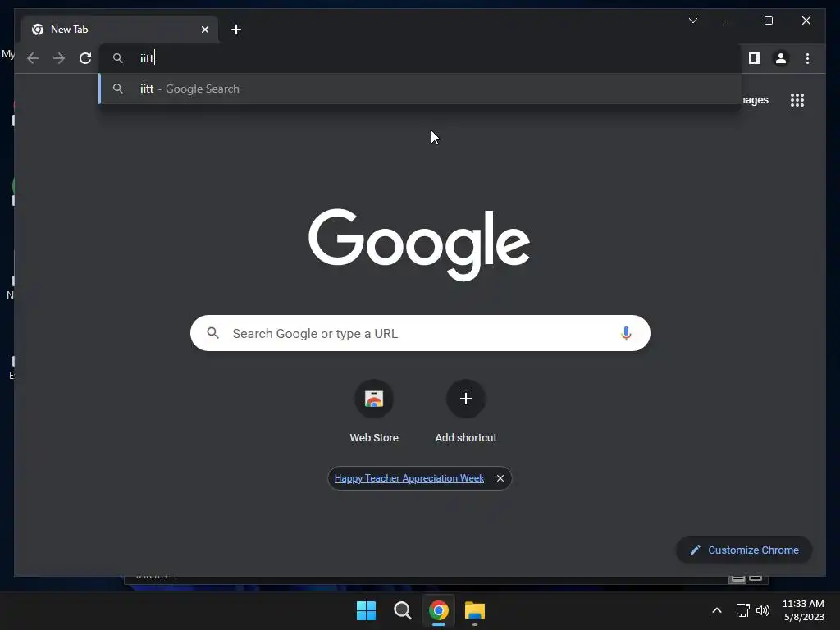
Task: Reload the page with the refresh icon
Action: pyautogui.click(x=85, y=58)
